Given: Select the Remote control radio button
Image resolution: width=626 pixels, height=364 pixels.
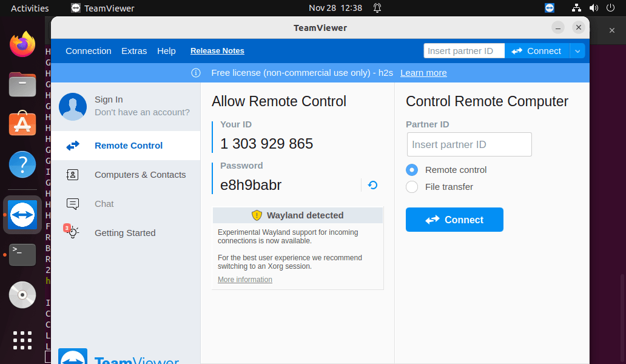Looking at the screenshot, I should 412,170.
